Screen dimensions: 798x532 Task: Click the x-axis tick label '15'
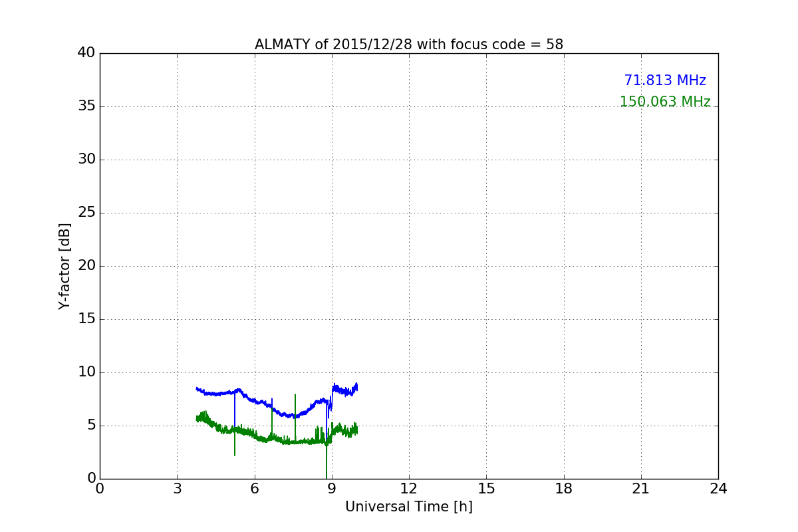(486, 489)
